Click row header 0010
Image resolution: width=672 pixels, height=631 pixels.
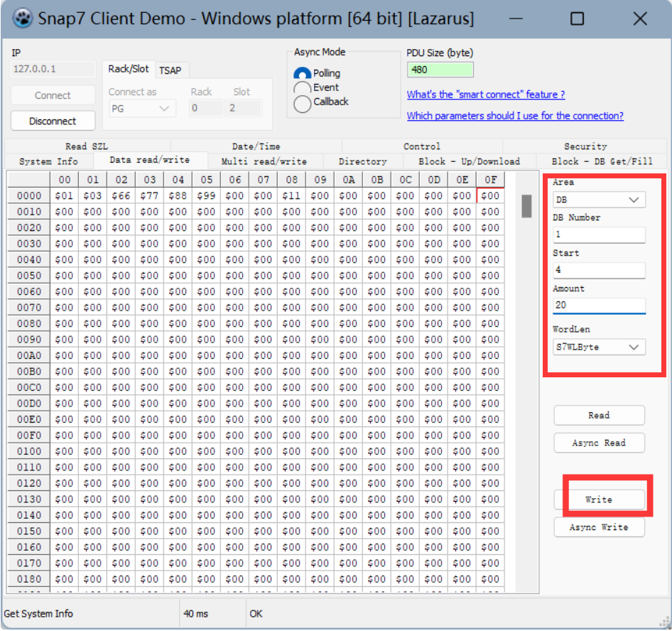coord(28,212)
